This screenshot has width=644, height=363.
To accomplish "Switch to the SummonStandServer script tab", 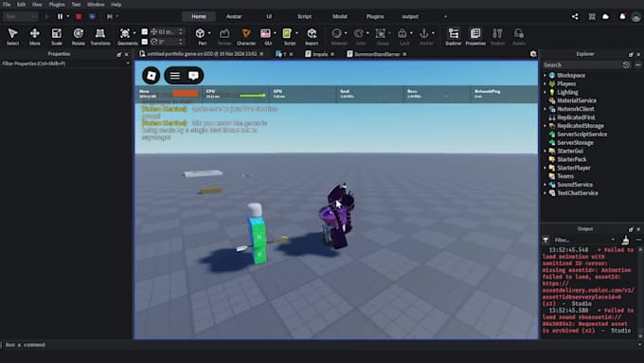I will coord(377,54).
